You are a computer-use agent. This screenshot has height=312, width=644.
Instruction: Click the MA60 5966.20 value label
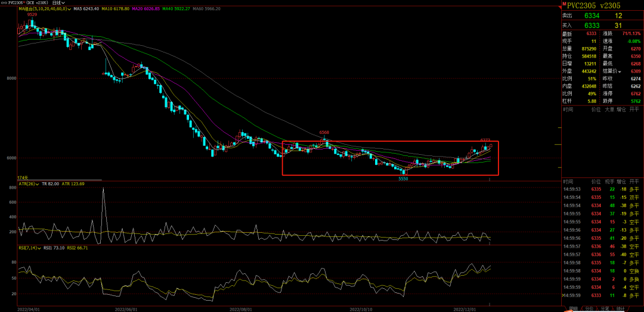coord(206,8)
